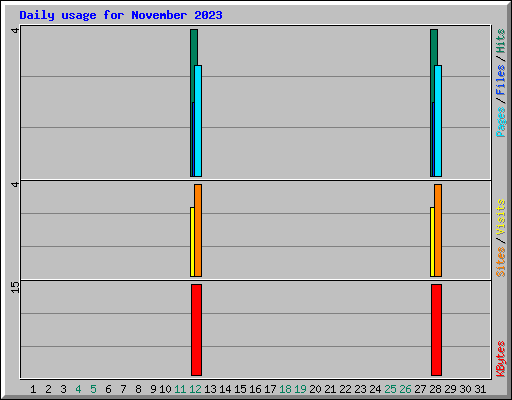The width and height of the screenshot is (512, 400).
Task: Click the 'Daily usage for November 2023' title
Action: pyautogui.click(x=121, y=15)
